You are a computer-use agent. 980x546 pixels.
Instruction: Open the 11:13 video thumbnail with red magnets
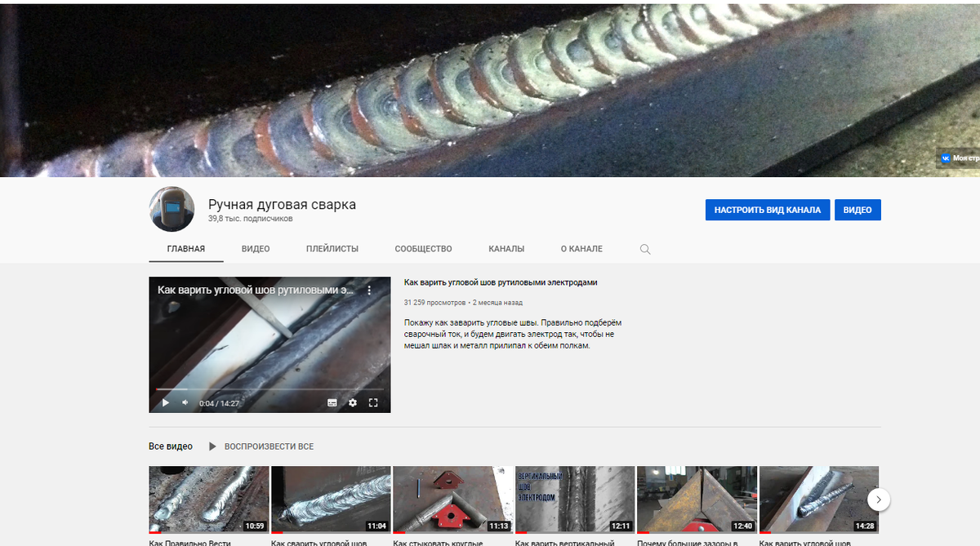click(x=452, y=499)
